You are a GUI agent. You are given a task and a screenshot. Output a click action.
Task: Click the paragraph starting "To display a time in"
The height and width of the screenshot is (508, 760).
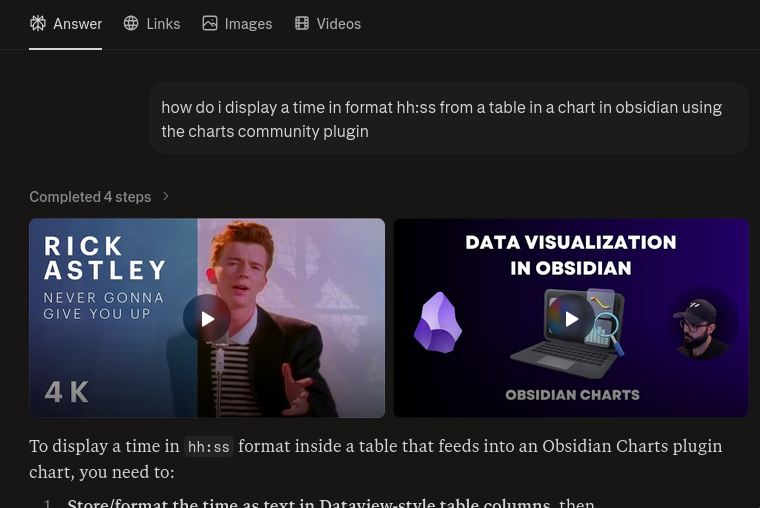376,459
